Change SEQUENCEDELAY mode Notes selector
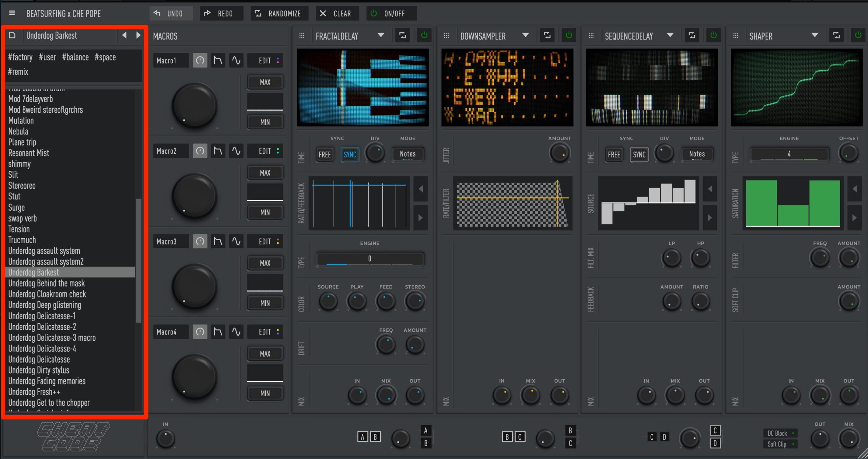868x459 pixels. pos(697,154)
